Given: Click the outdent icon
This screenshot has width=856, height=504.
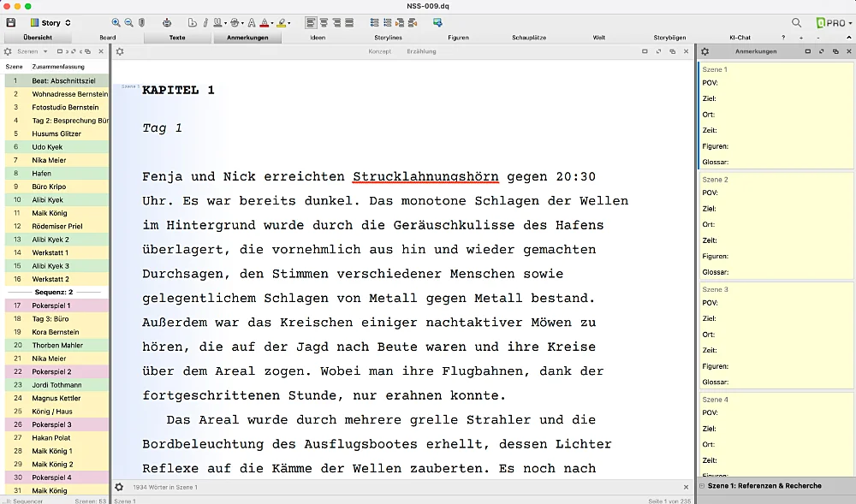Looking at the screenshot, I should [x=413, y=22].
